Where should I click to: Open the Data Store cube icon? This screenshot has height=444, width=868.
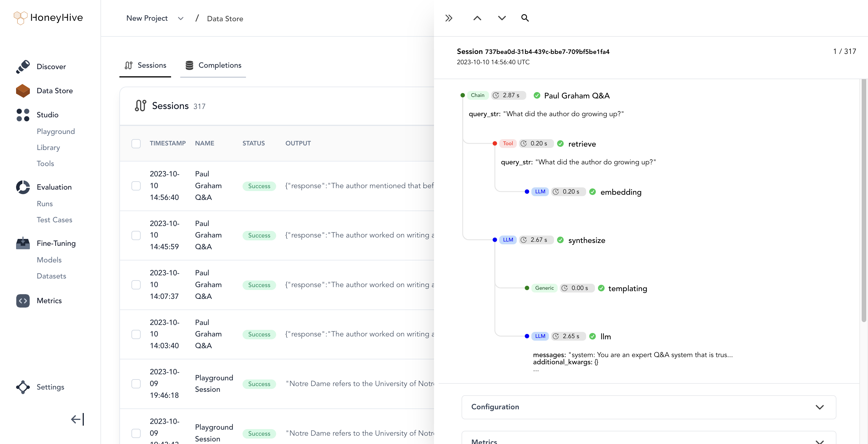point(23,91)
